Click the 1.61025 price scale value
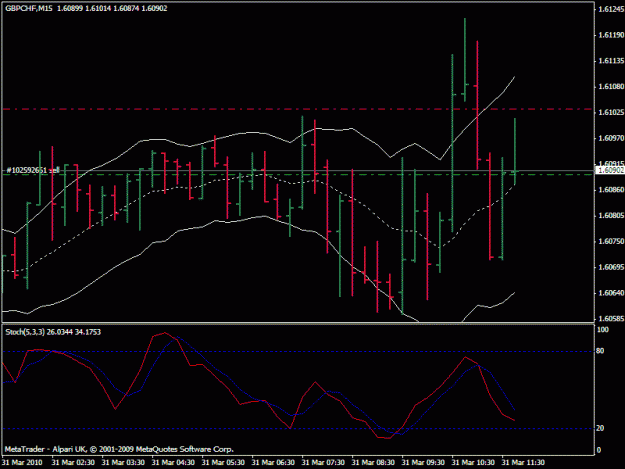The width and height of the screenshot is (625, 469). click(611, 112)
